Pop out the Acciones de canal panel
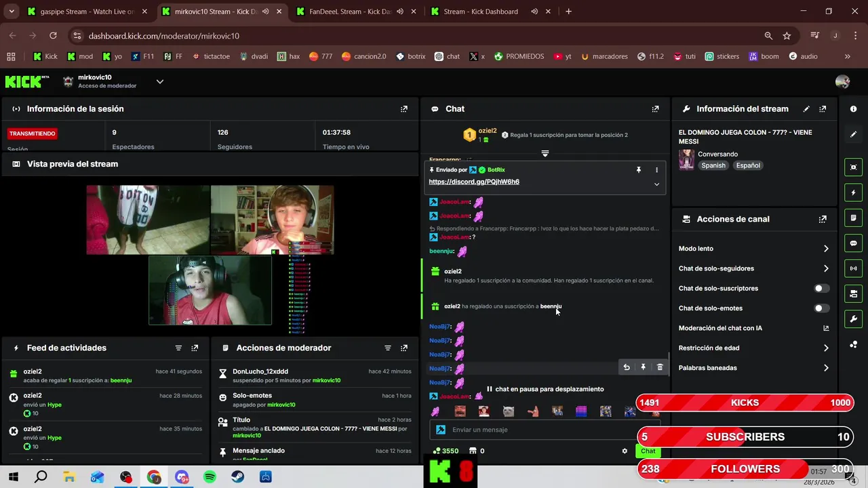 (x=823, y=219)
